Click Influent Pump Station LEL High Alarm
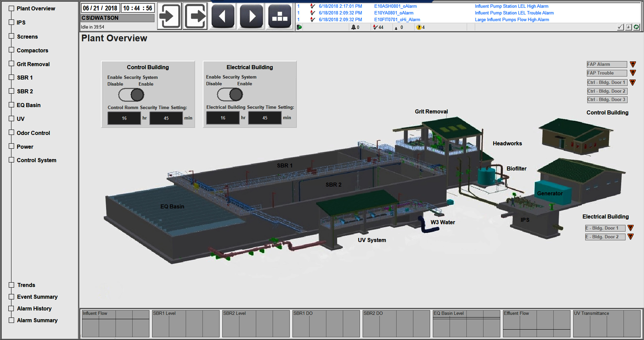This screenshot has width=644, height=340. pyautogui.click(x=511, y=6)
